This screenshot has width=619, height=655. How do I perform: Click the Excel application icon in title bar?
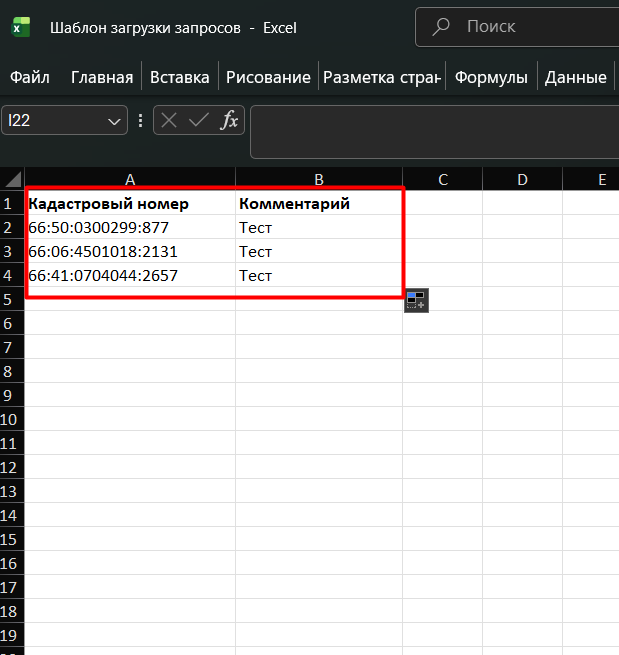[21, 28]
